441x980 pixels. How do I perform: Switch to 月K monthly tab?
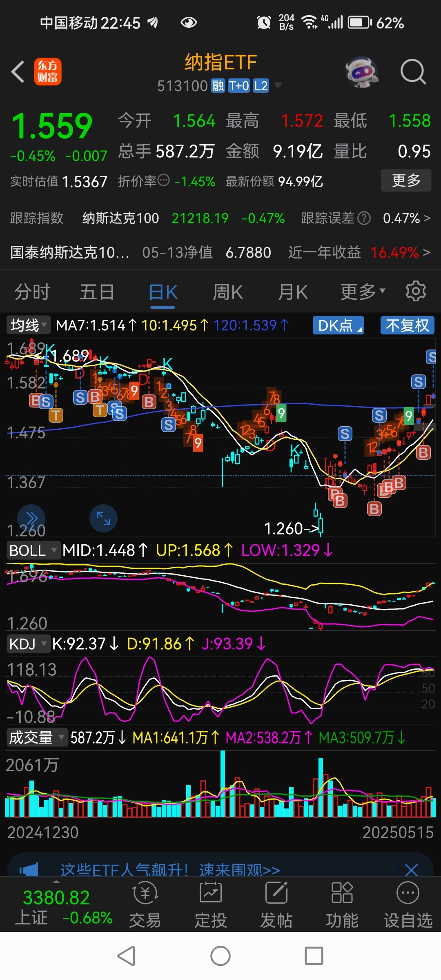click(293, 292)
